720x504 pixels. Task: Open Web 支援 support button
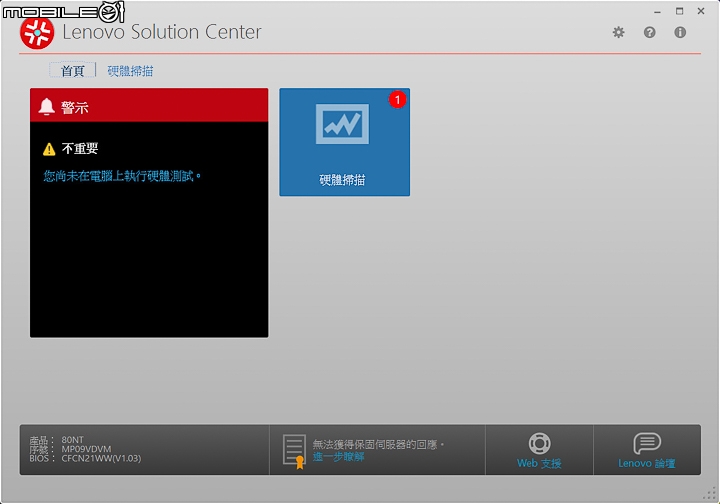pyautogui.click(x=539, y=450)
